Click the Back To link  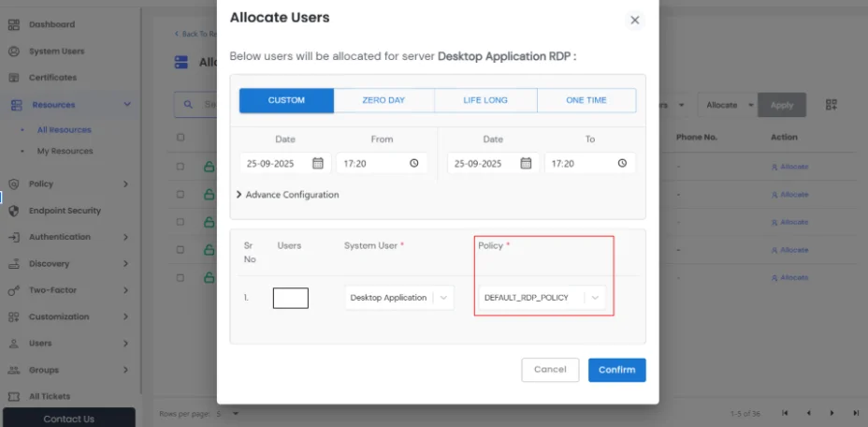pyautogui.click(x=195, y=34)
